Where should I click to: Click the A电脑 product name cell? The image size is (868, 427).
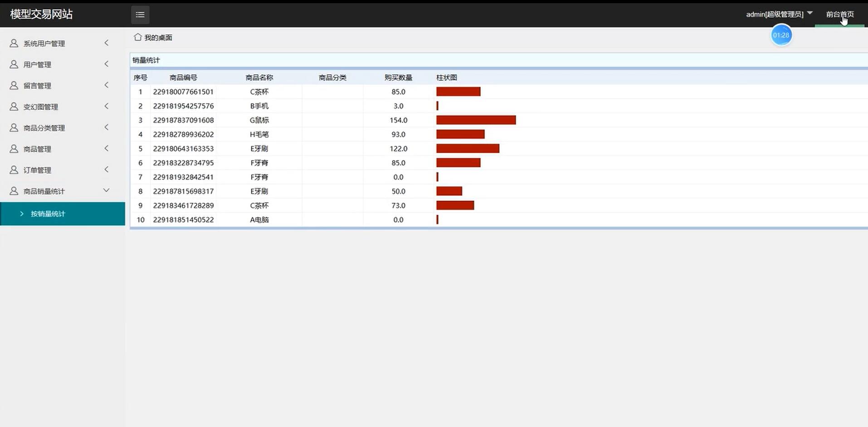pos(259,219)
